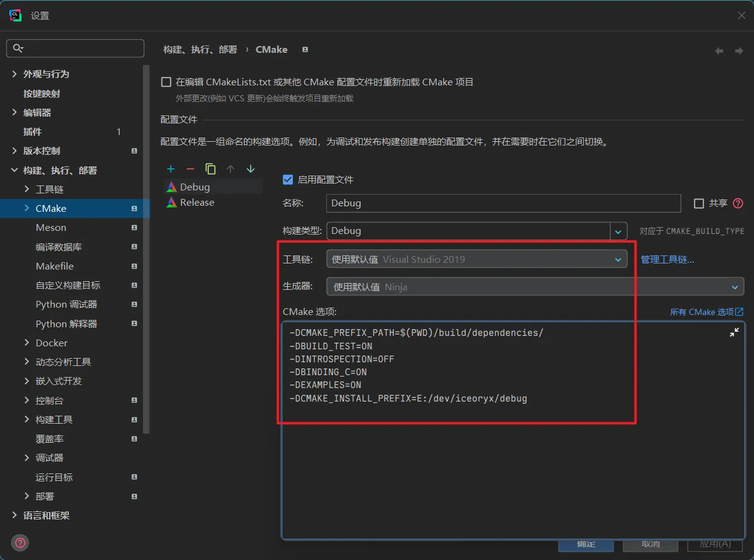
Task: Remove the selected profile with minus icon
Action: click(x=190, y=169)
